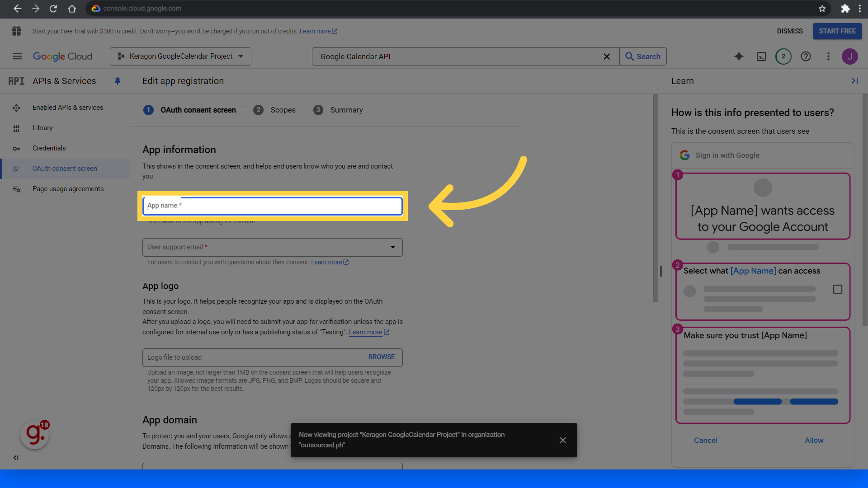Viewport: 868px width, 488px height.
Task: Open the account avatar labeled J
Action: point(850,56)
